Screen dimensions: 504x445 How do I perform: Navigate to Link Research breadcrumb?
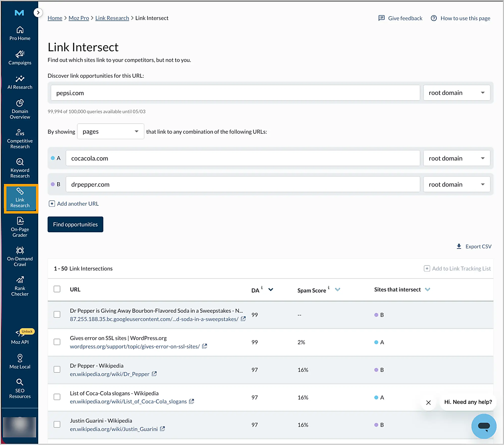tap(112, 18)
